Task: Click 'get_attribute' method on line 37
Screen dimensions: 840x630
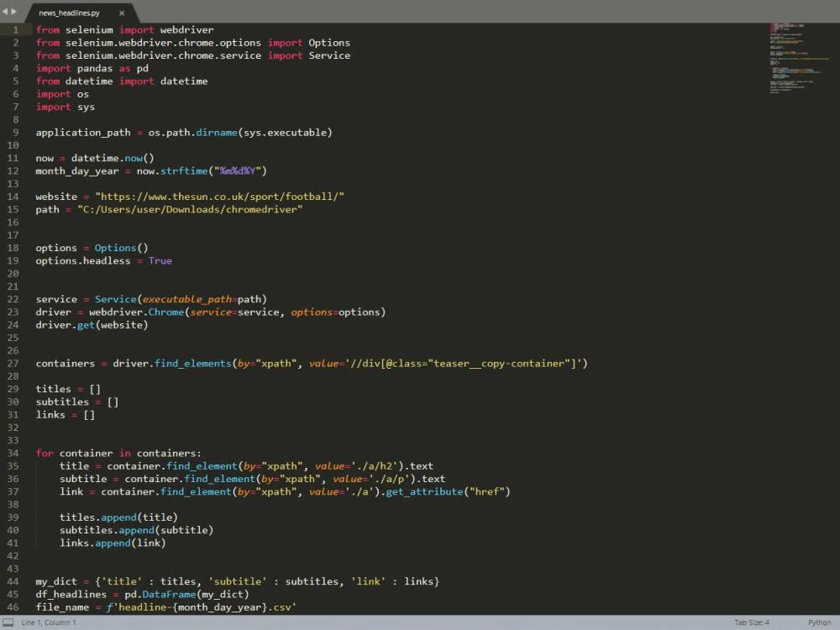Action: coord(424,491)
